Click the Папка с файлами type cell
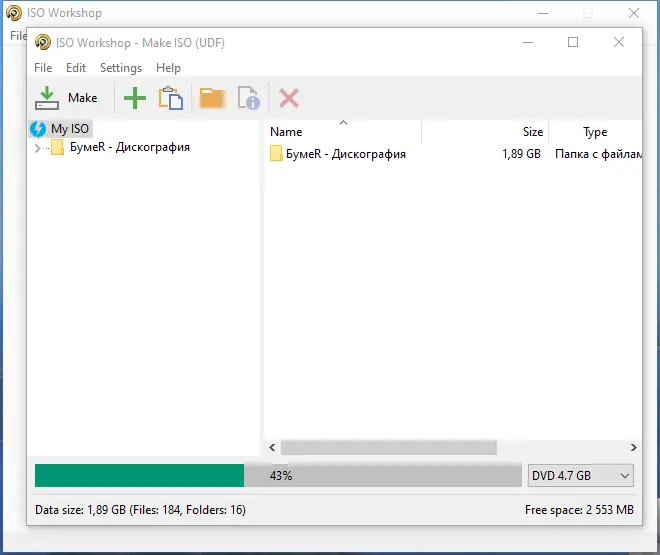 click(x=598, y=154)
